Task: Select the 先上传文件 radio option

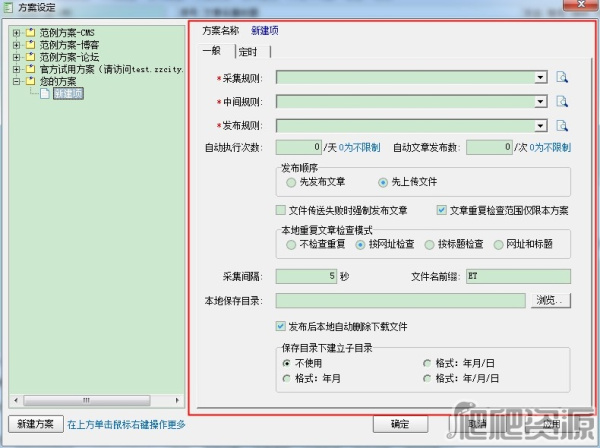Action: [x=383, y=182]
